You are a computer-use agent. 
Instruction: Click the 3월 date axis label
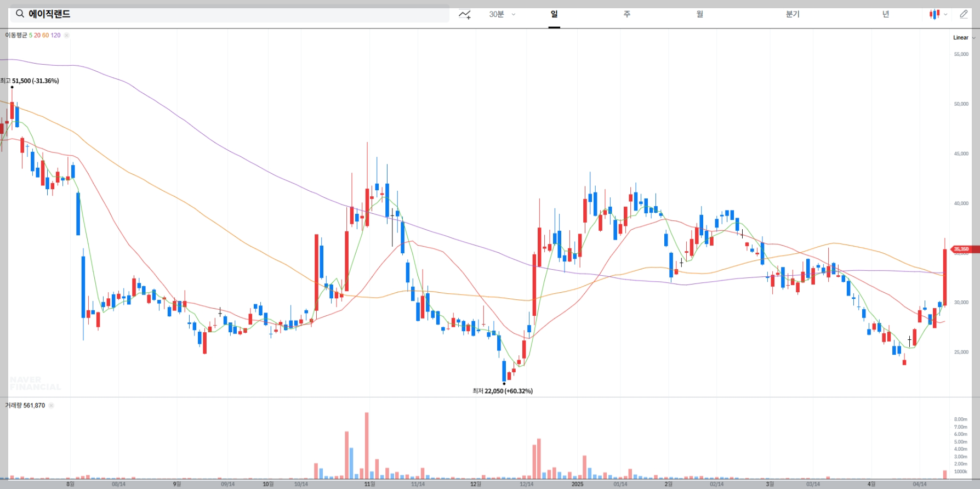pyautogui.click(x=770, y=484)
